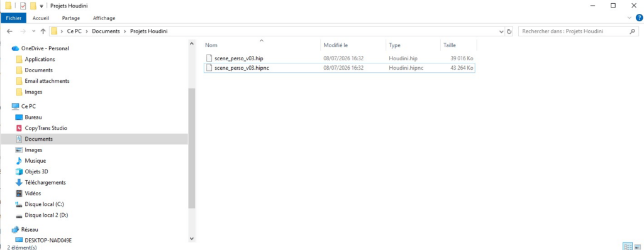Open the address bar history dropdown
This screenshot has height=250, width=644.
pos(501,31)
